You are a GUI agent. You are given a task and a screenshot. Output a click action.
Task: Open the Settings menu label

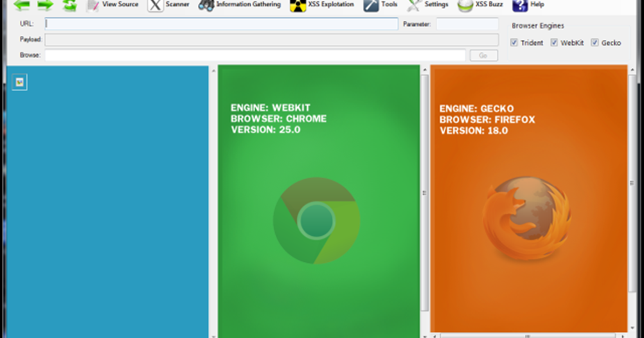[x=436, y=4]
